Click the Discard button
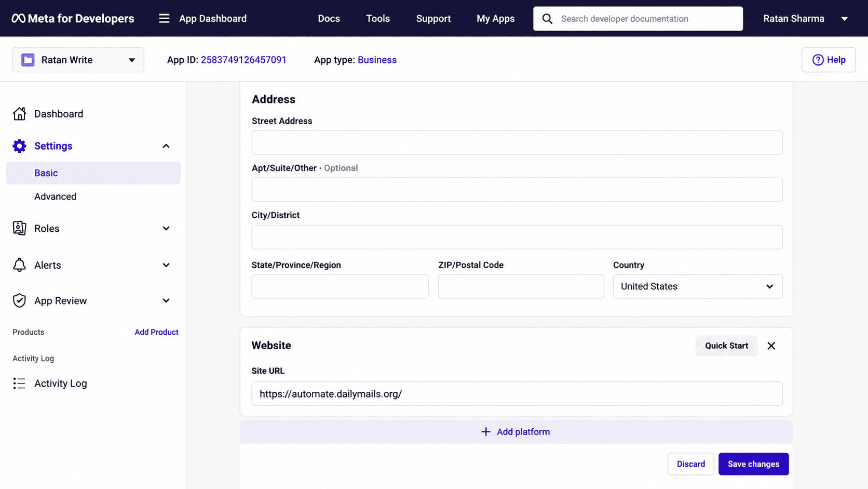868x489 pixels. (x=690, y=464)
